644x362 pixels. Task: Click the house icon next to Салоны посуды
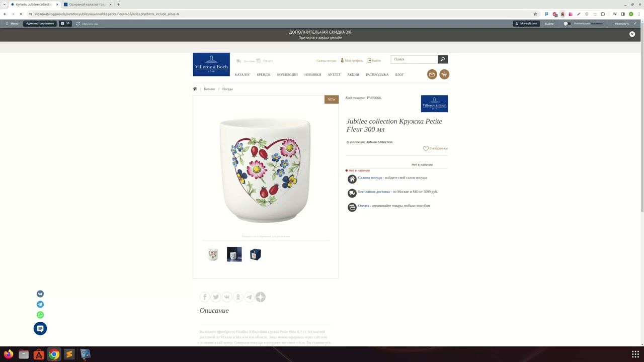pos(352,179)
